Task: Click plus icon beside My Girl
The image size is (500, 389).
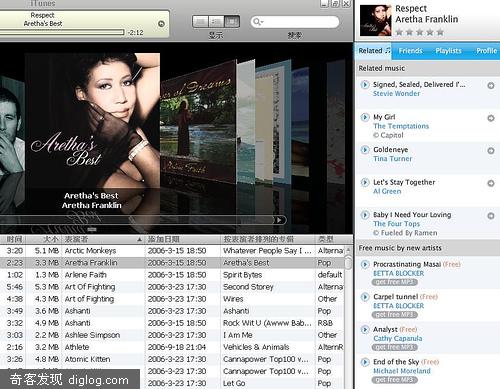Action: tap(491, 118)
